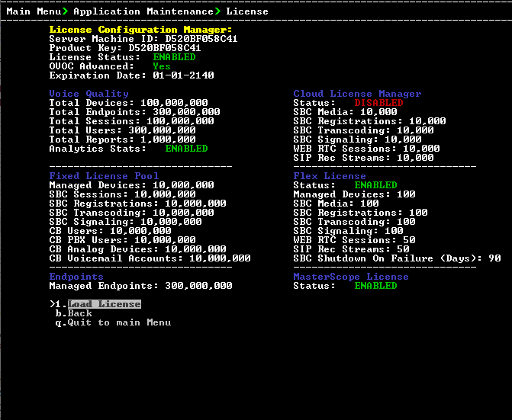Click the Expiration Date value
The height and width of the screenshot is (420, 512).
tap(183, 75)
